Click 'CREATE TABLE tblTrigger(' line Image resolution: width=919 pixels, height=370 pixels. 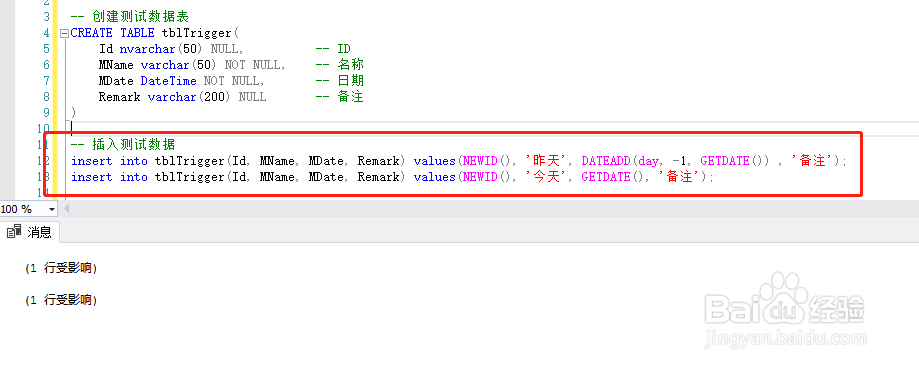pyautogui.click(x=155, y=33)
